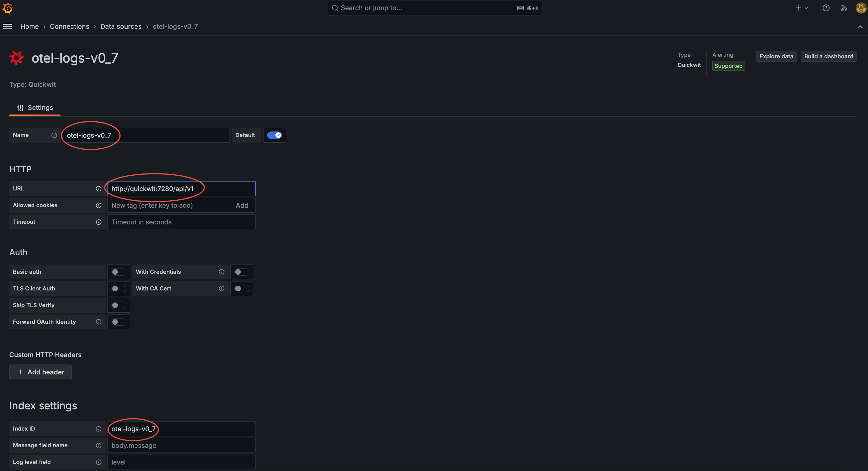Image resolution: width=868 pixels, height=471 pixels.
Task: Open the hamburger navigation menu
Action: 7,27
